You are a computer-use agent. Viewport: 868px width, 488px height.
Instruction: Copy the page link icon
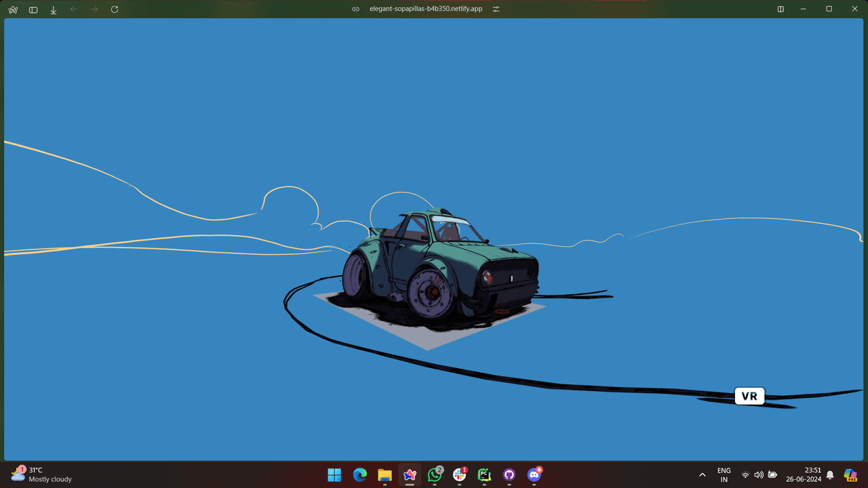pos(356,9)
